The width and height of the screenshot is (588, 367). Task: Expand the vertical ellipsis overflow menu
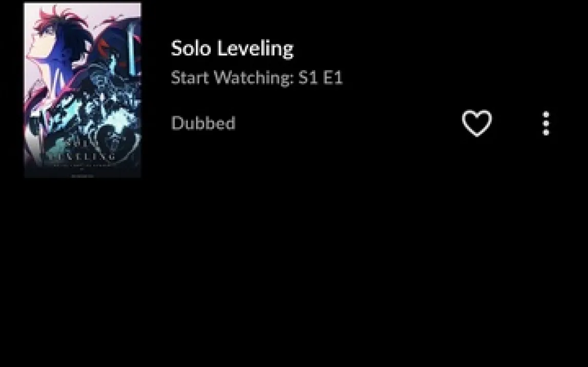(546, 123)
